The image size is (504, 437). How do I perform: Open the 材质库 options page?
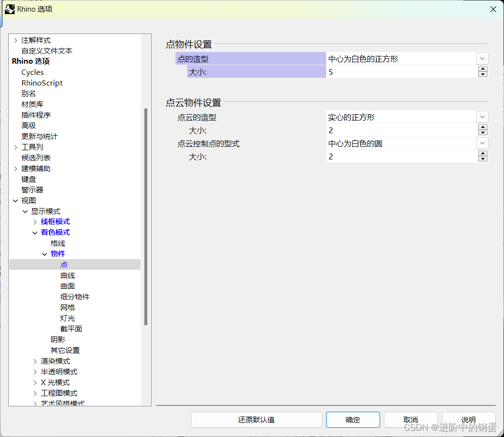(x=32, y=104)
